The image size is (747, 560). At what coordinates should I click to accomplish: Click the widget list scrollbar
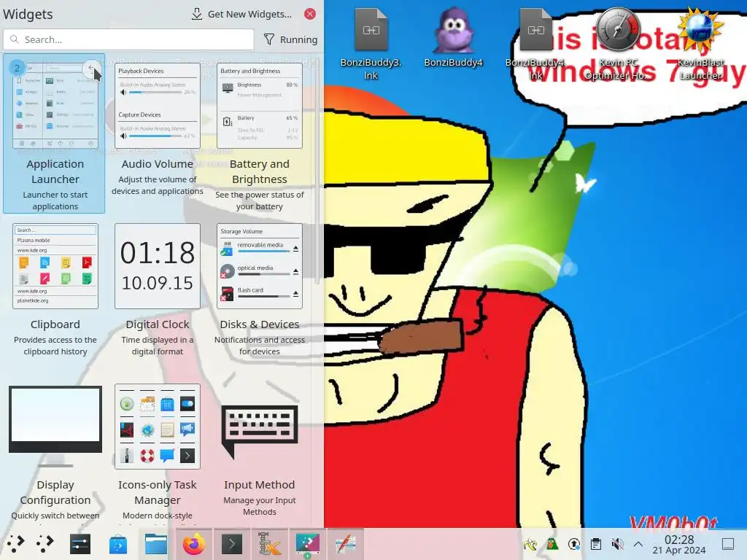pyautogui.click(x=318, y=171)
